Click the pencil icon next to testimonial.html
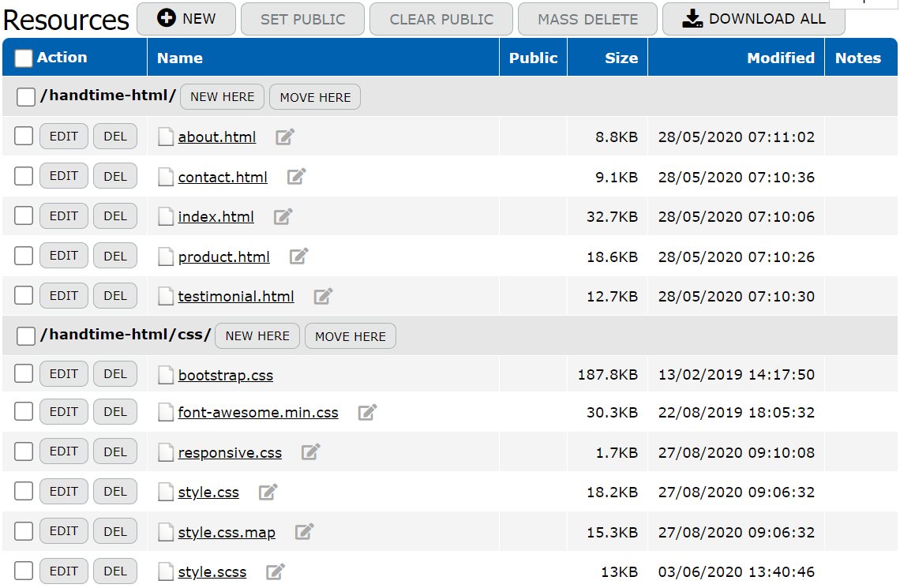 coord(323,297)
